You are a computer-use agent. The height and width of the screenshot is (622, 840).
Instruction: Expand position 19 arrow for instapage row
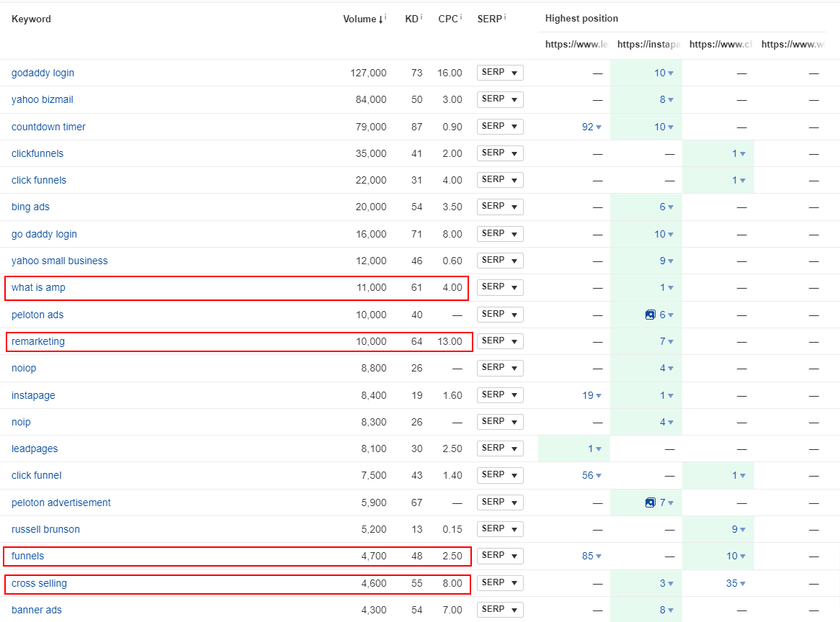(x=599, y=395)
